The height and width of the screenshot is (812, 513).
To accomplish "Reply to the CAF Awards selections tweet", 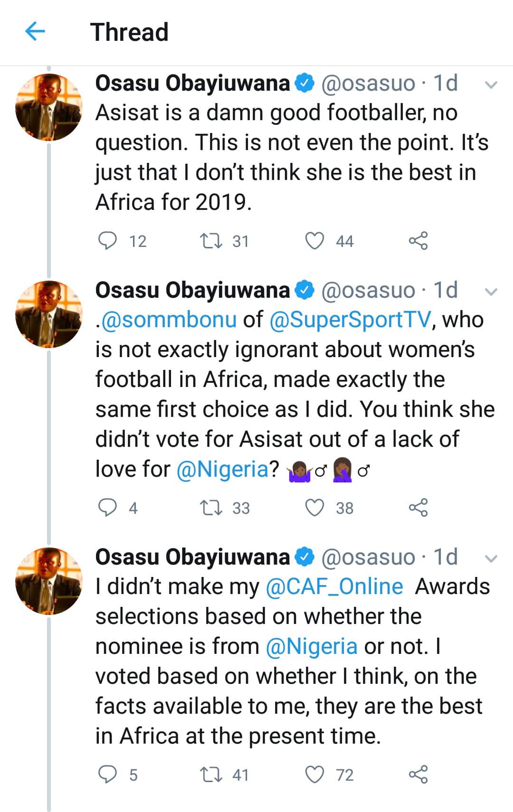I will [x=107, y=774].
